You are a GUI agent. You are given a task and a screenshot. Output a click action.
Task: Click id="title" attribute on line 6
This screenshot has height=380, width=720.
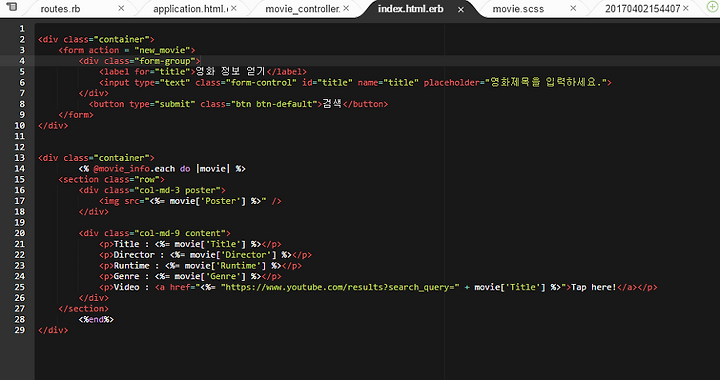[327, 83]
